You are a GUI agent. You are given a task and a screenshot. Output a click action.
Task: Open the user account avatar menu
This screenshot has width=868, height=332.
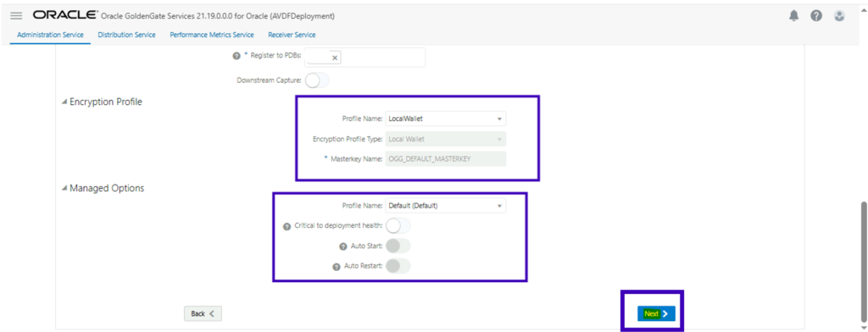(x=840, y=16)
